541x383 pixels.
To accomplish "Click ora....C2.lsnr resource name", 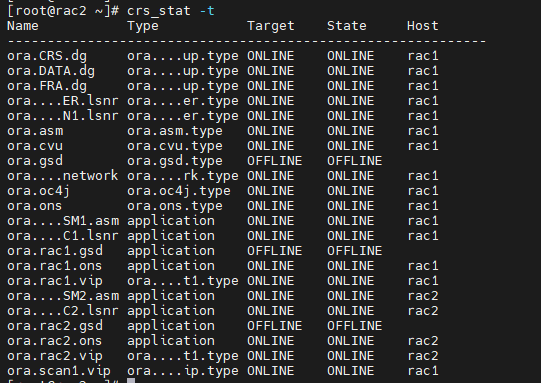I will click(63, 311).
